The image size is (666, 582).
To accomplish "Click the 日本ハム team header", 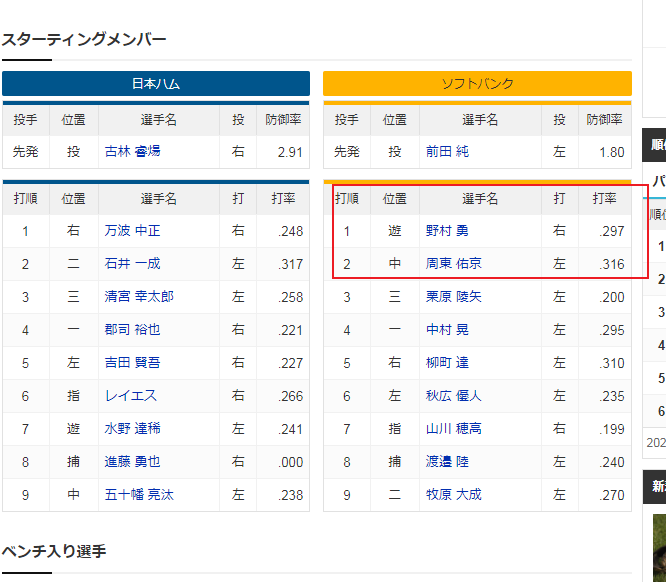I will (x=156, y=84).
